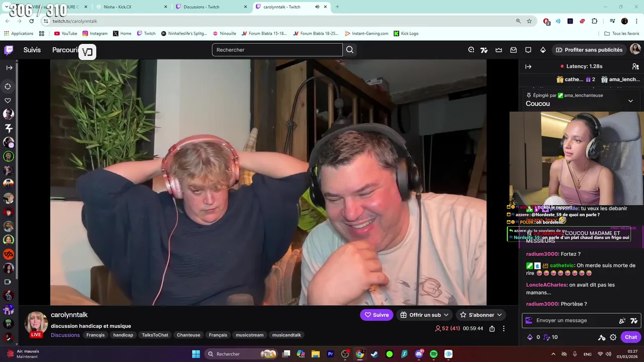
Task: Click the party popper icon in chat input
Action: [x=622, y=320]
